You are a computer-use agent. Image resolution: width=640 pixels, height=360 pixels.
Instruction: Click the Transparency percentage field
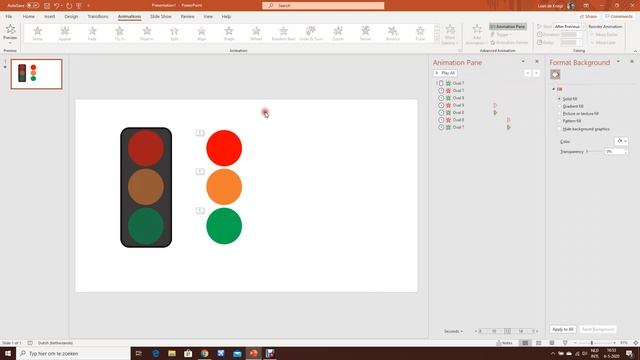pos(615,151)
